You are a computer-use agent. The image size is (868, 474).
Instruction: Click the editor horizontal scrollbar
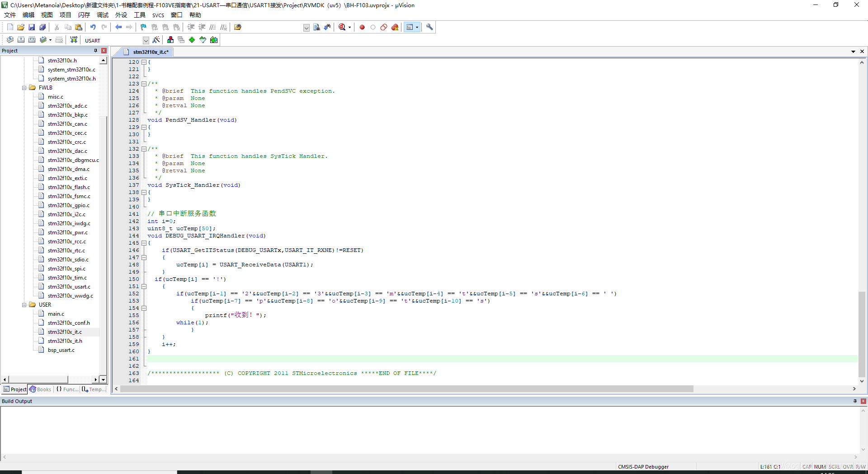click(407, 389)
